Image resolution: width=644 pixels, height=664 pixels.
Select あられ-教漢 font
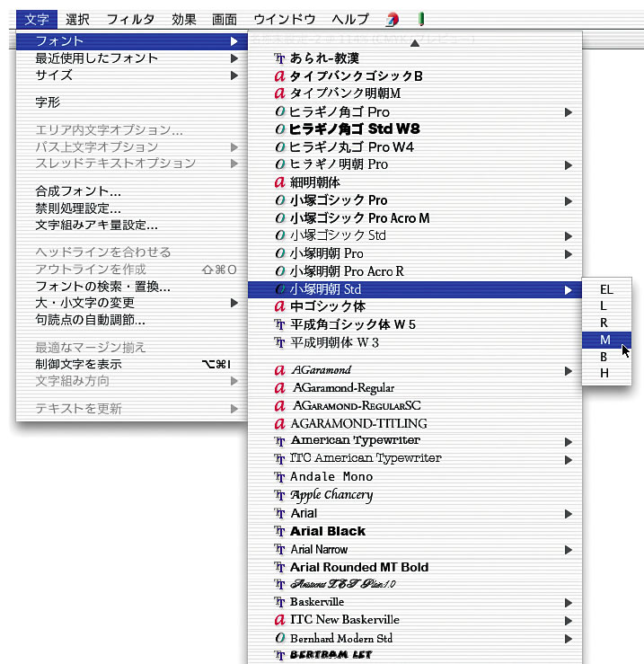[415, 58]
